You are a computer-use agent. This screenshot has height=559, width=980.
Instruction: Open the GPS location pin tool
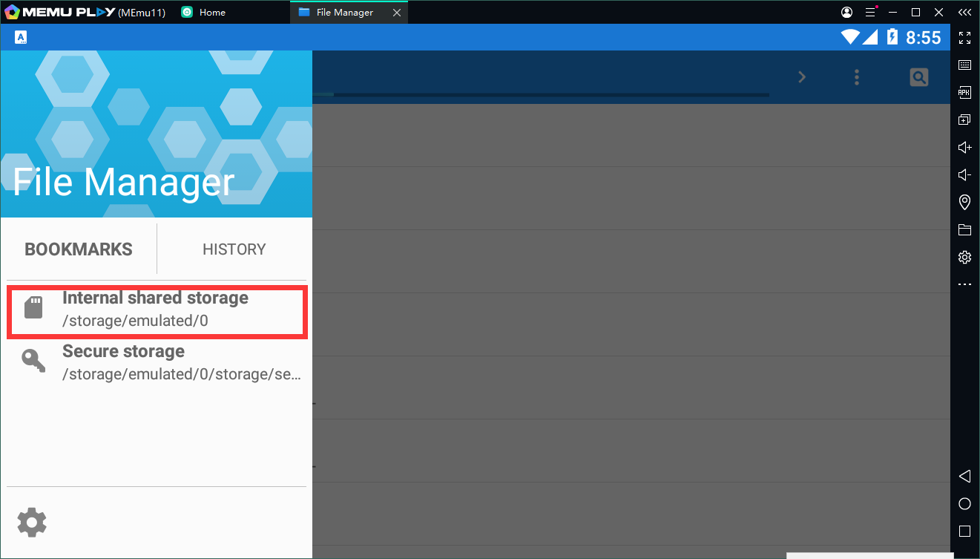coord(964,202)
